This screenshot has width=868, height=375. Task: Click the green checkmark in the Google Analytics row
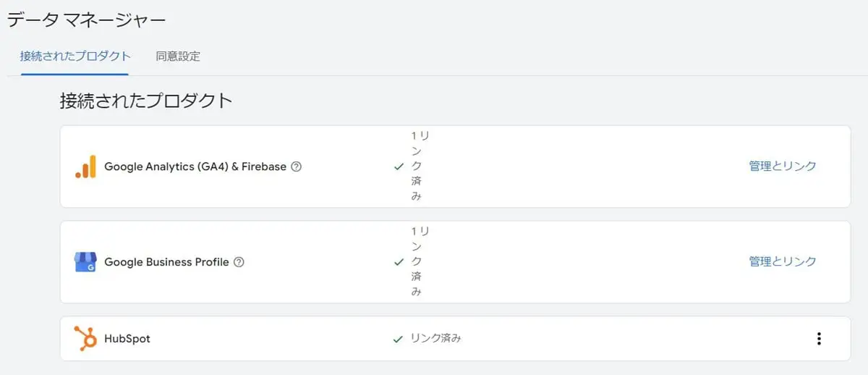pyautogui.click(x=399, y=167)
